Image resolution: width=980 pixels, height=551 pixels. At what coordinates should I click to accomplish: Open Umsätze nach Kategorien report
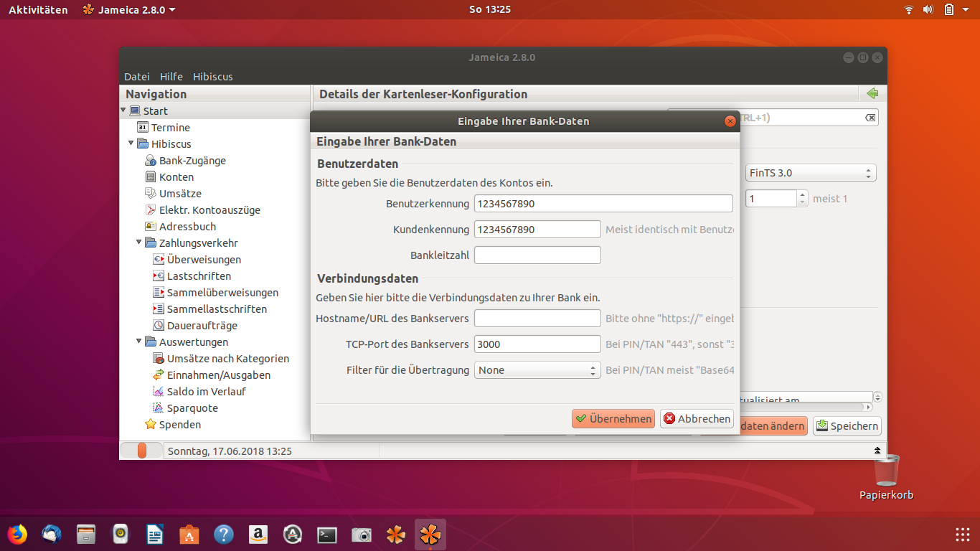[x=228, y=359]
